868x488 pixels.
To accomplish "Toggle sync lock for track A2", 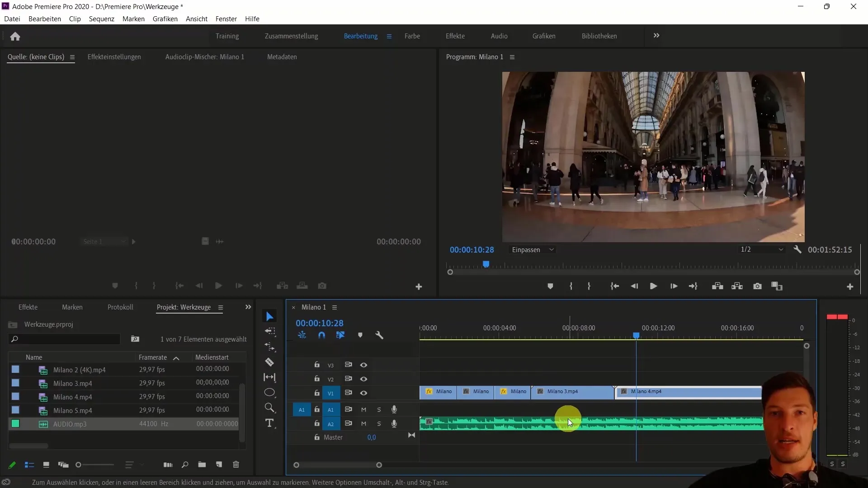I will 348,423.
